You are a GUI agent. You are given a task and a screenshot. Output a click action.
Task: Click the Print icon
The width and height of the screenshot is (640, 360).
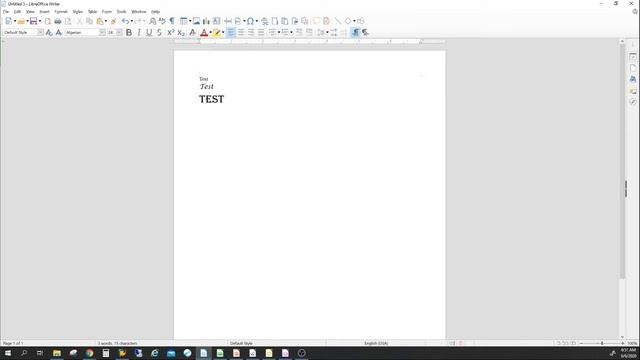[58, 21]
